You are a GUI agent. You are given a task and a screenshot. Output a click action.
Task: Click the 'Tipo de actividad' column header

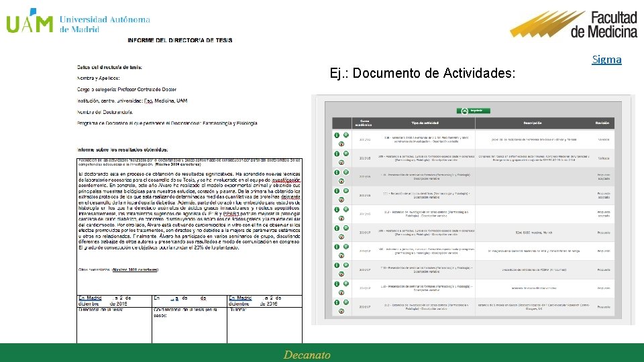tap(425, 123)
